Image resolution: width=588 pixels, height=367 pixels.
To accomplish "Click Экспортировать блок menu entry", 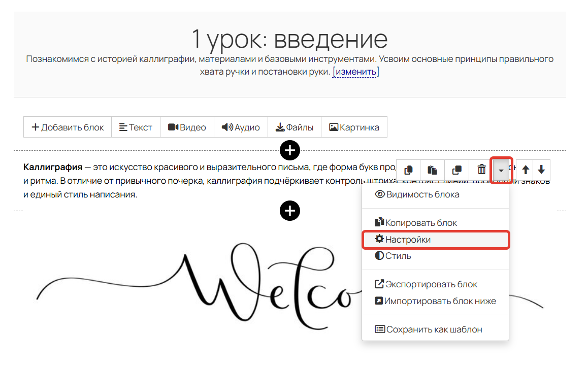I will [428, 284].
